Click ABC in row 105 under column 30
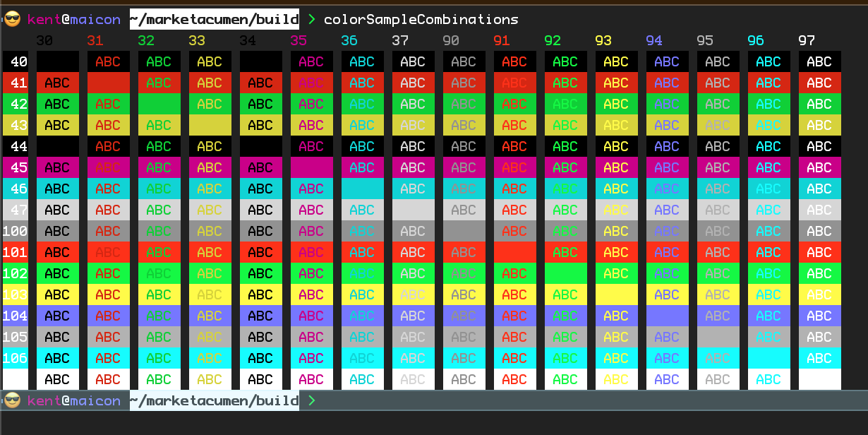Viewport: 868px width, 435px height. (57, 337)
